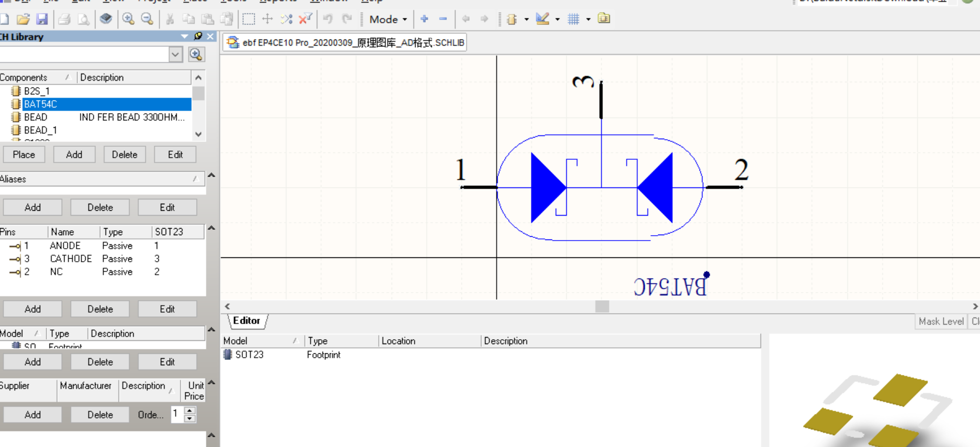This screenshot has height=447, width=980.
Task: Collapse the Model section arrow
Action: point(211,329)
